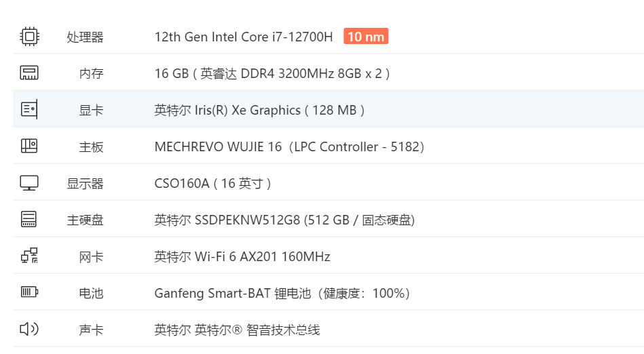
Task: Click the processor chip icon
Action: pos(29,37)
